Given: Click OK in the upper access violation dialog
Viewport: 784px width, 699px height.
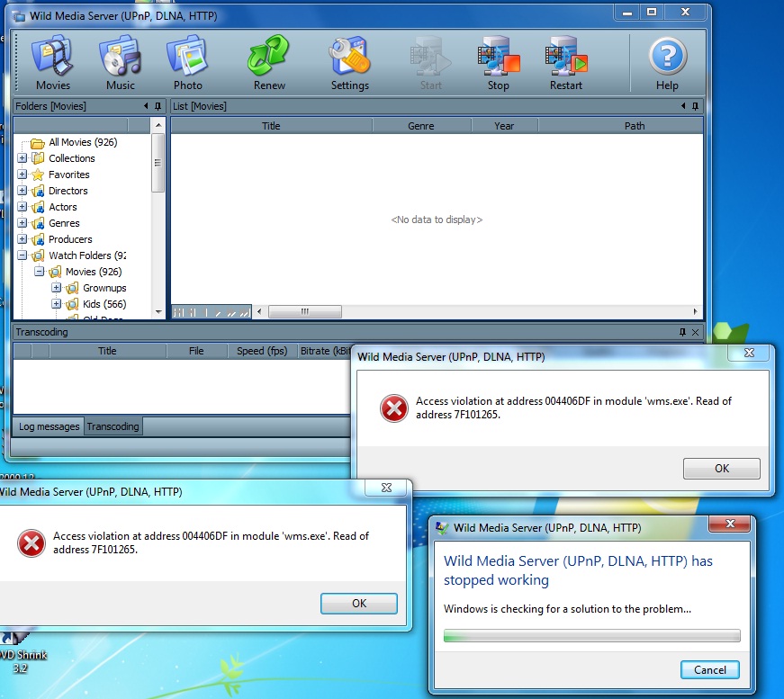Looking at the screenshot, I should 722,469.
